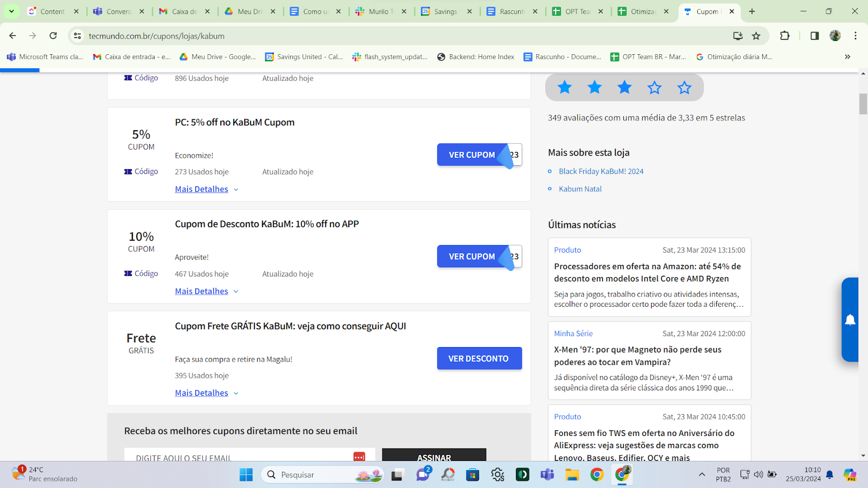Viewport: 868px width, 488px height.
Task: Open the browser side panel
Action: (814, 36)
